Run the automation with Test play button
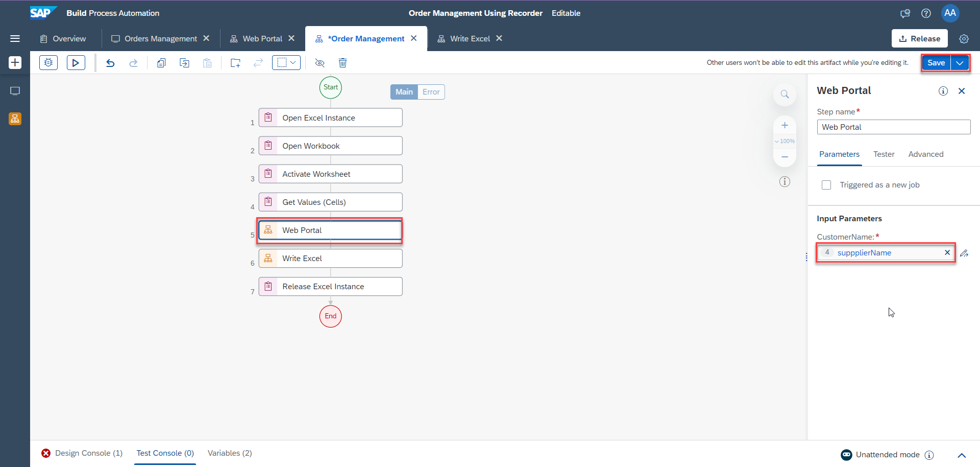This screenshot has height=467, width=980. point(76,62)
